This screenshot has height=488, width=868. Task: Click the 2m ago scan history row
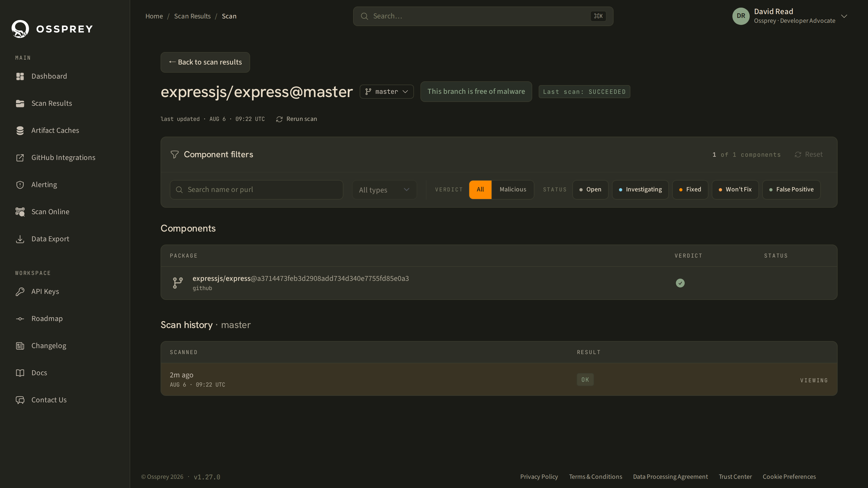point(499,379)
